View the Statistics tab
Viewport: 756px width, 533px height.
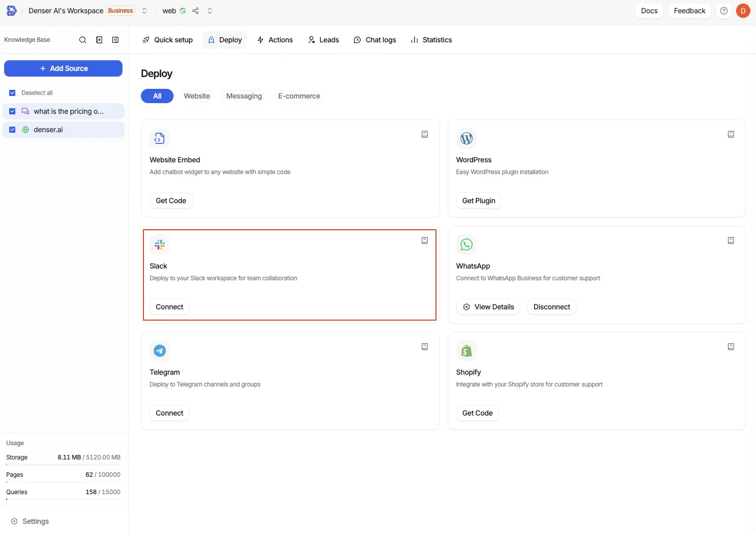[431, 40]
